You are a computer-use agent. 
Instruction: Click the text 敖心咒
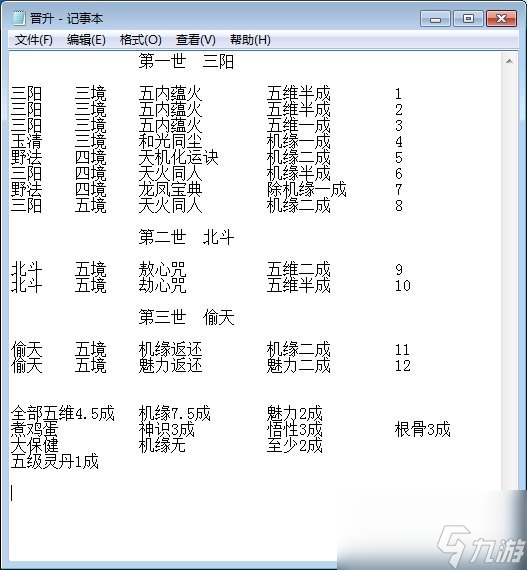(162, 269)
